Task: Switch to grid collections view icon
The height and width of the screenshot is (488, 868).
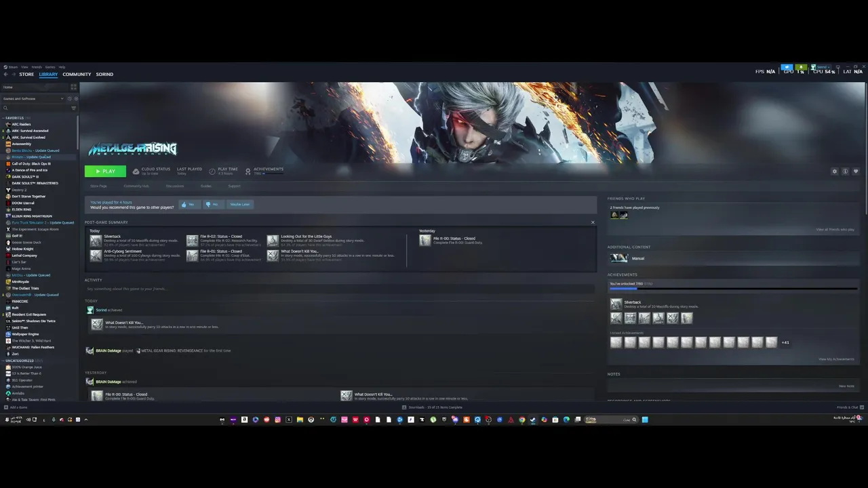Action: point(74,87)
